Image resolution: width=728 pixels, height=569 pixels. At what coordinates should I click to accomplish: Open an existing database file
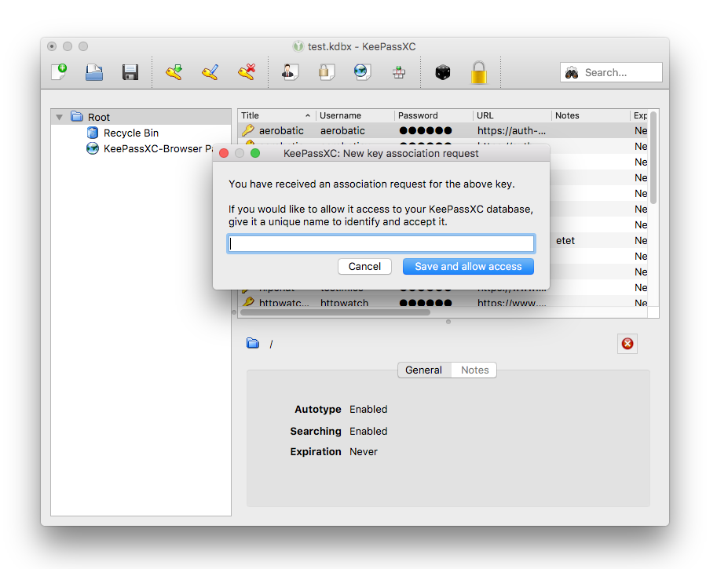point(94,72)
